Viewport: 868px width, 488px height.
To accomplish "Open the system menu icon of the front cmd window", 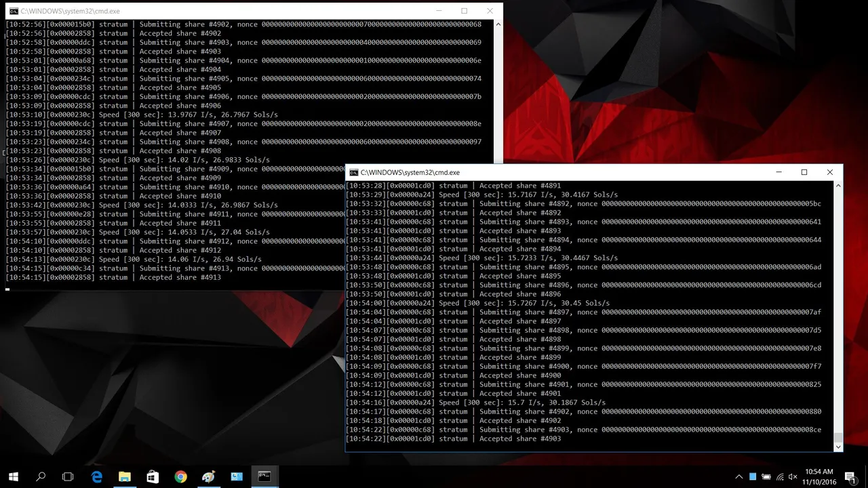I will (353, 173).
